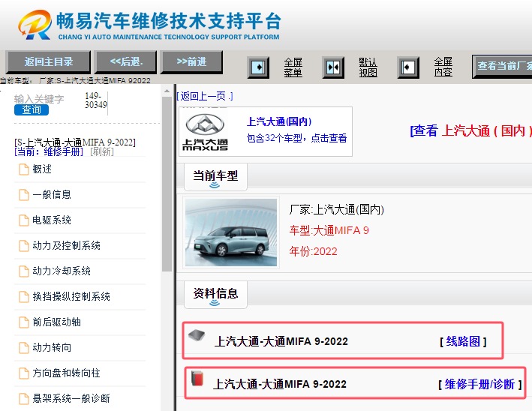
Task: Open the 线路图 link
Action: [x=463, y=341]
